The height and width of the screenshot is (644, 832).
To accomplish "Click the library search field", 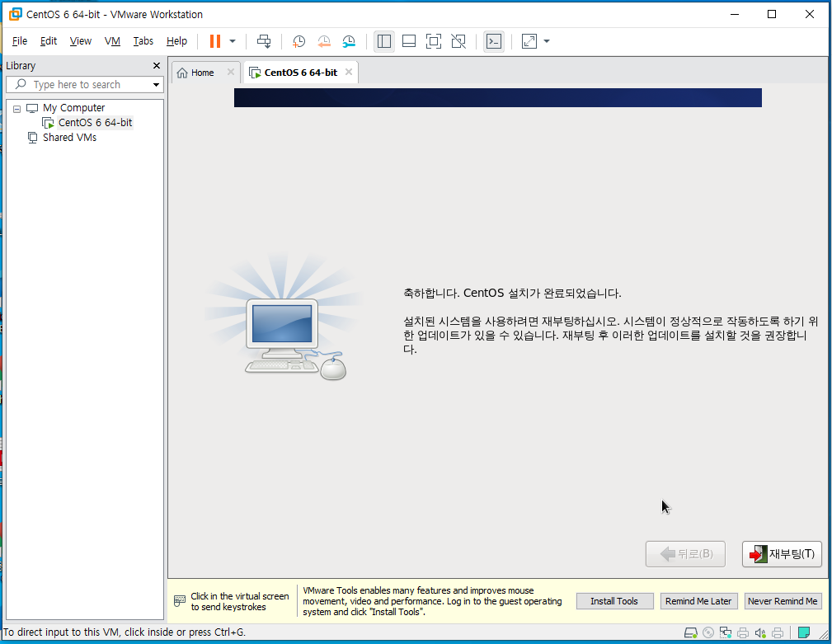I will pyautogui.click(x=85, y=84).
